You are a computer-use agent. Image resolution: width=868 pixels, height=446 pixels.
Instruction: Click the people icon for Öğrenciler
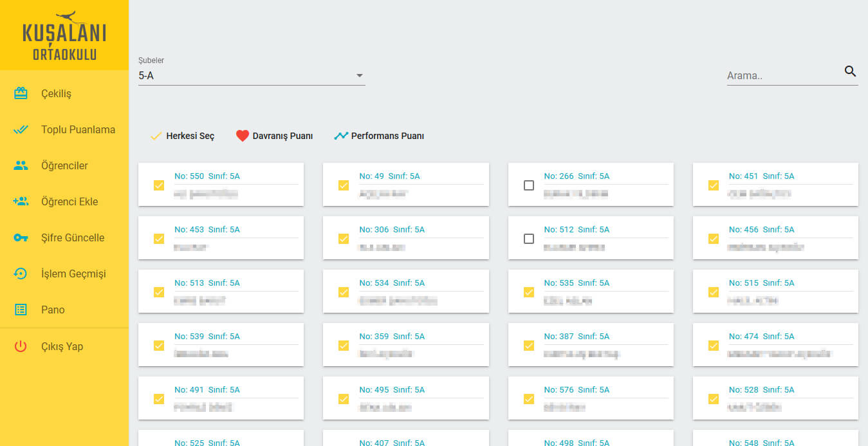click(x=21, y=165)
